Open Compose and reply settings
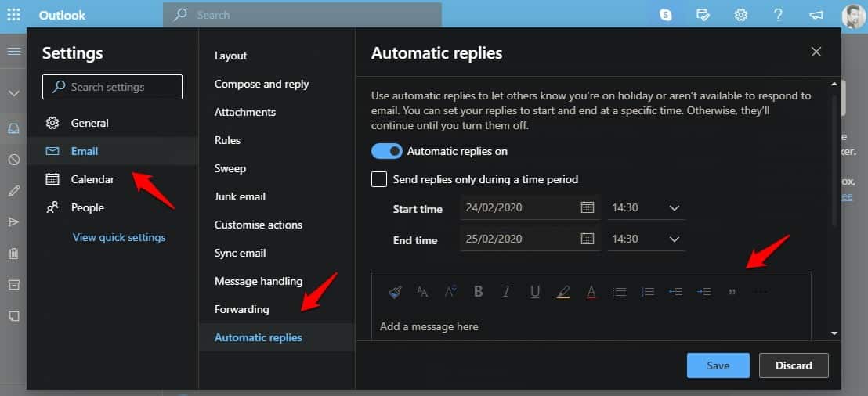Image resolution: width=868 pixels, height=396 pixels. click(x=277, y=84)
